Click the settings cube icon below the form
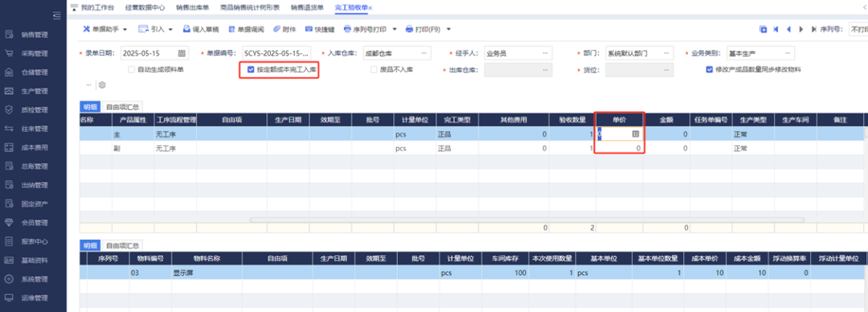 [102, 84]
